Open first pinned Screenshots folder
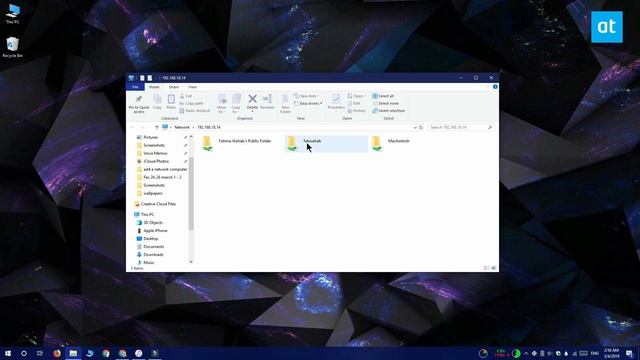 tap(154, 145)
